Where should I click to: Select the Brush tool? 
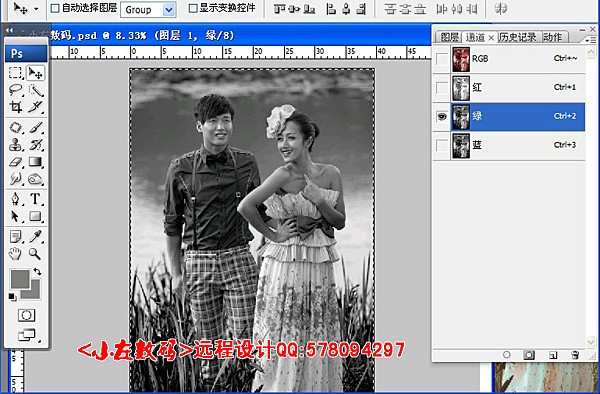point(35,127)
